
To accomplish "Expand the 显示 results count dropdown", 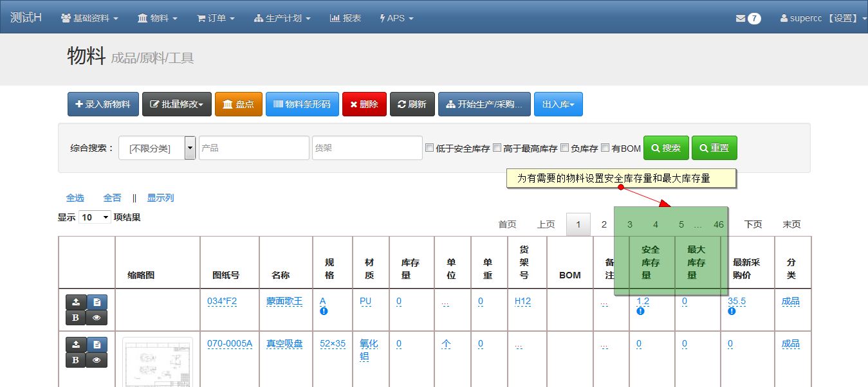I will pyautogui.click(x=95, y=217).
